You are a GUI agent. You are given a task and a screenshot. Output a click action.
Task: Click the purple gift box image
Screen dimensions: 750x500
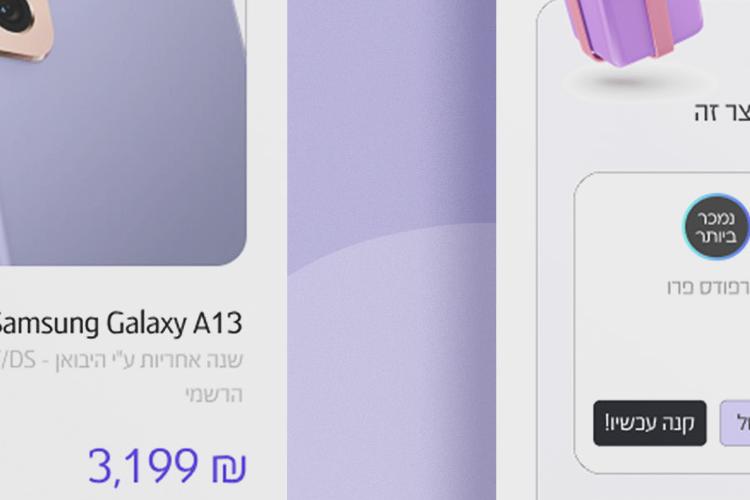pyautogui.click(x=631, y=29)
